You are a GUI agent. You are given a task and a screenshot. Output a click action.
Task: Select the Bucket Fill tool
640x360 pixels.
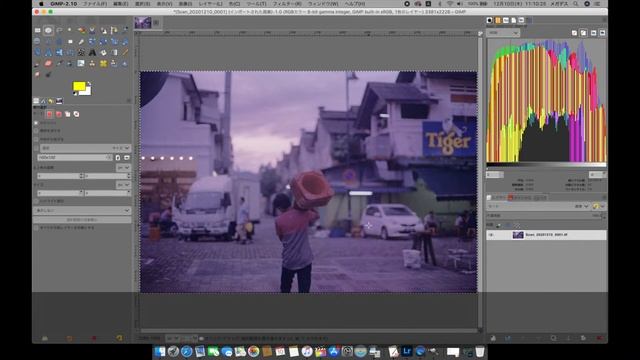pos(103,52)
